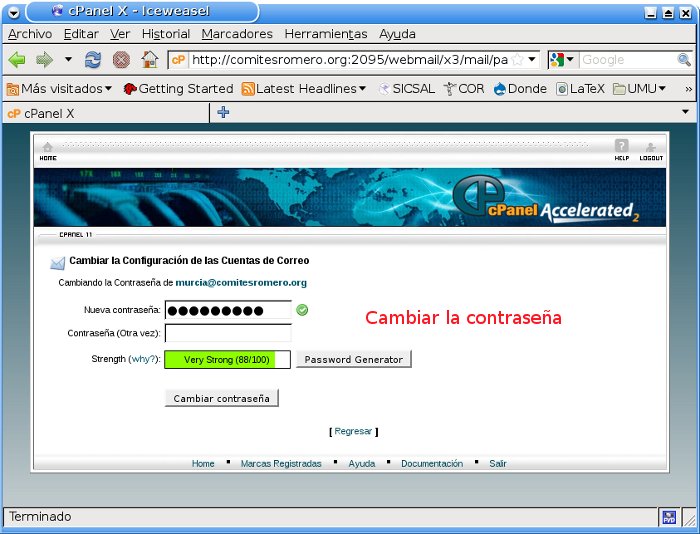Open the Latest Headlines feed dropdown
This screenshot has width=700, height=534.
click(x=304, y=89)
